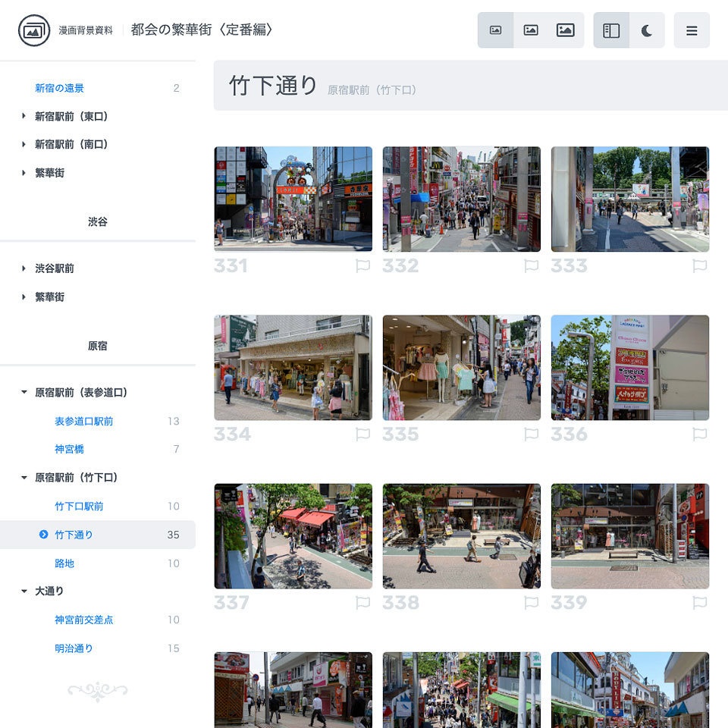This screenshot has width=728, height=728.
Task: Open the 新宿の遠景 link
Action: click(59, 88)
